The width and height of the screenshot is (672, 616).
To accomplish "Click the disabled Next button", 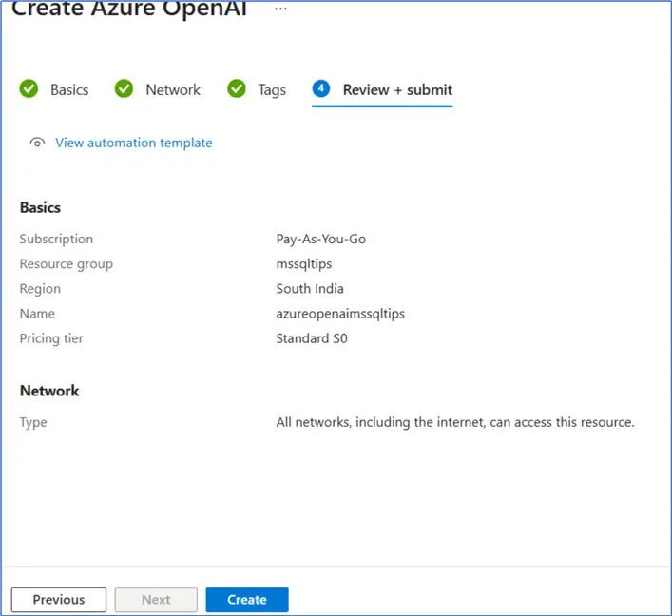I will coord(156,599).
